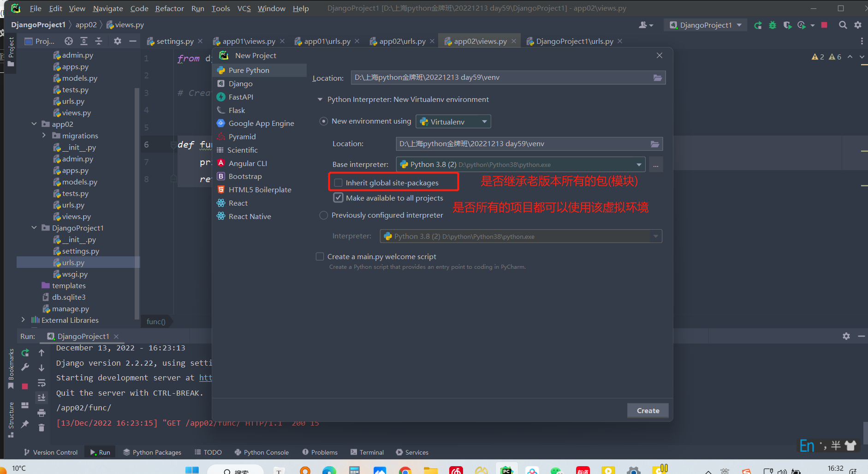Hide the Project panel with minus icon
The image size is (868, 474).
(133, 41)
